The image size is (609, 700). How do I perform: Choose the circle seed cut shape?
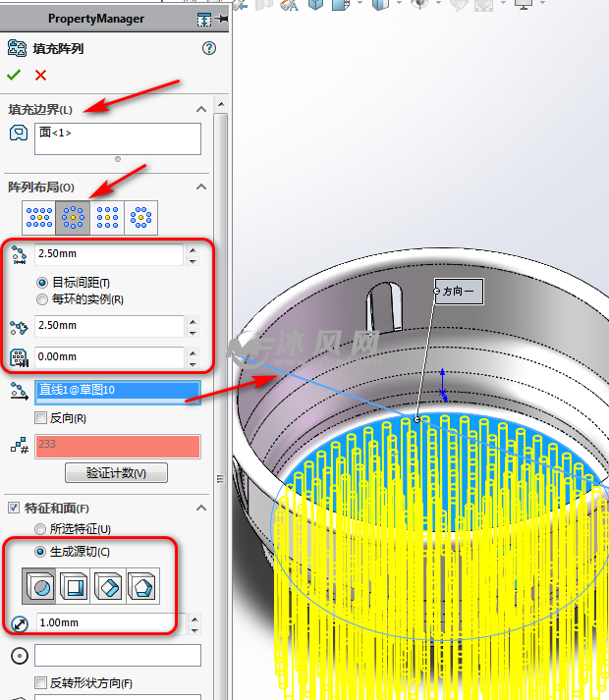click(x=39, y=586)
